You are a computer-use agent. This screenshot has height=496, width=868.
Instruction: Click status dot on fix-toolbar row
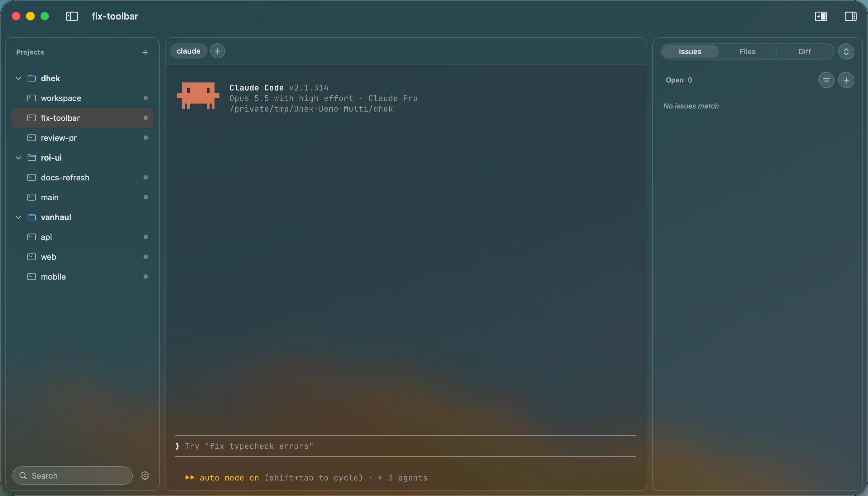(146, 118)
